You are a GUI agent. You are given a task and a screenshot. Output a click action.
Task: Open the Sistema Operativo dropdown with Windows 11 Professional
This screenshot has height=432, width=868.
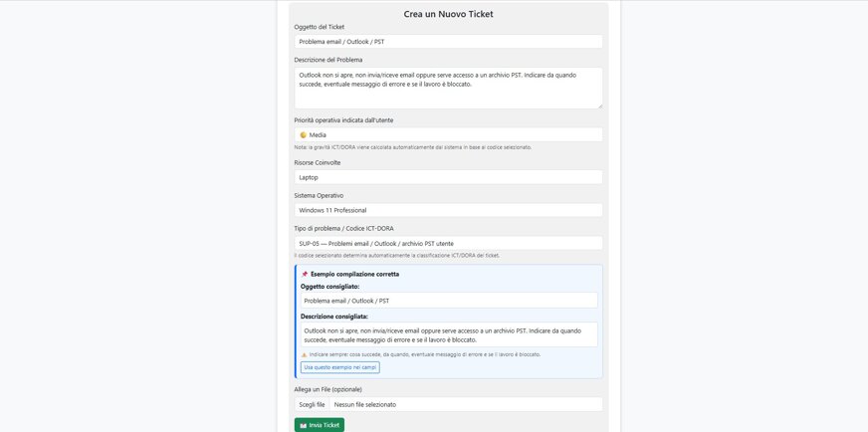pyautogui.click(x=448, y=210)
